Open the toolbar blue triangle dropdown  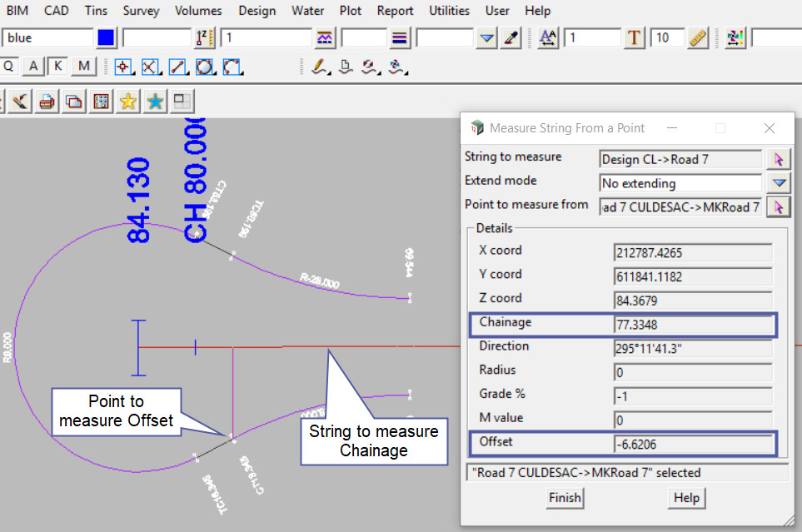pos(487,38)
